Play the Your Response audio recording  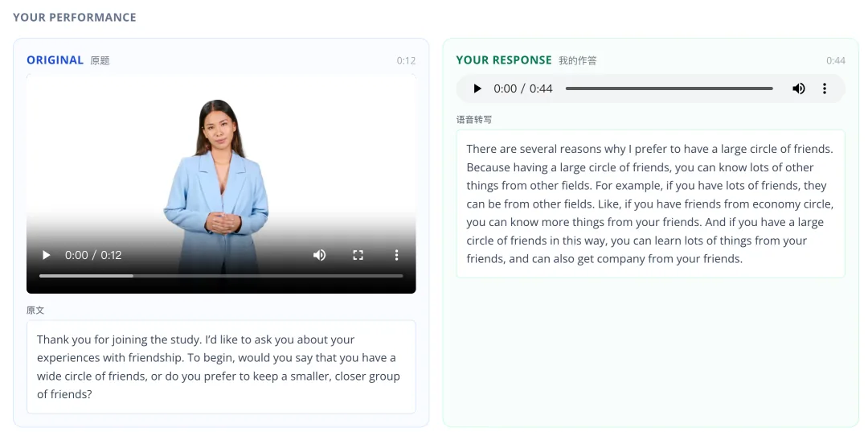(x=477, y=88)
